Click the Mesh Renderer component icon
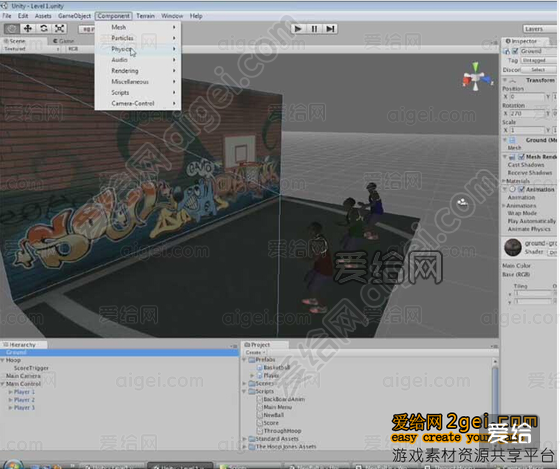This screenshot has width=560, height=469. 512,157
